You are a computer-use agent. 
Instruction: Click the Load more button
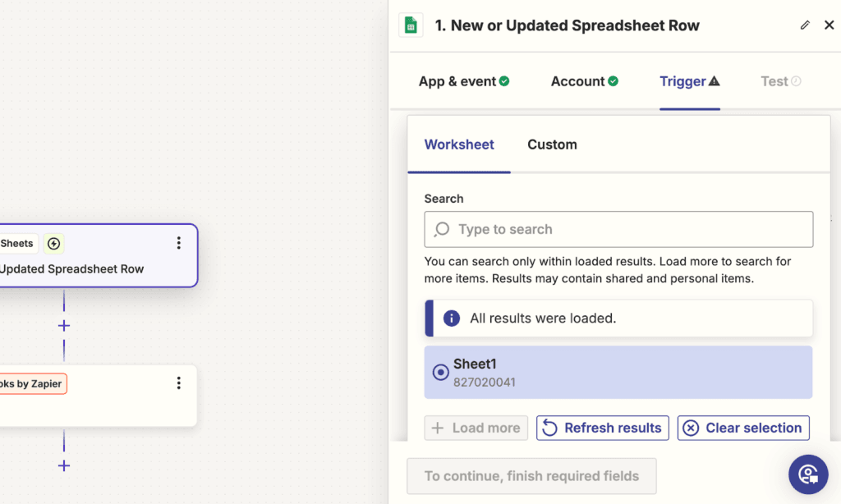(x=476, y=428)
